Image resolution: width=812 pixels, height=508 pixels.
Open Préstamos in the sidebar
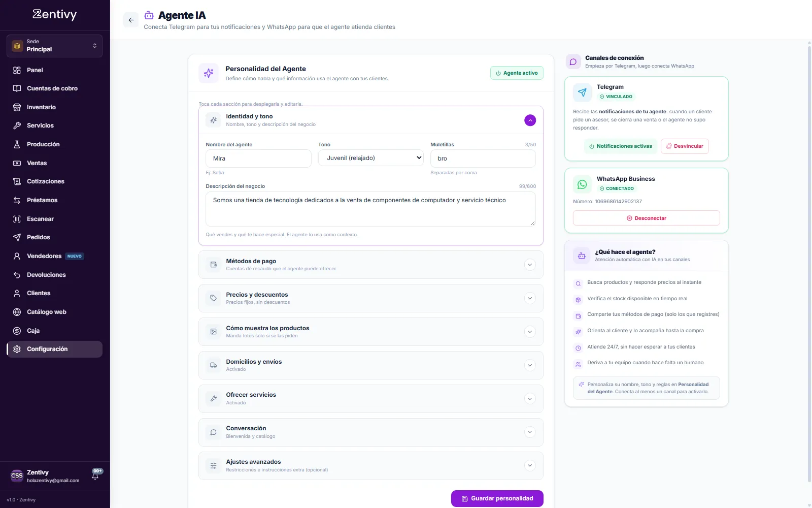click(54, 200)
